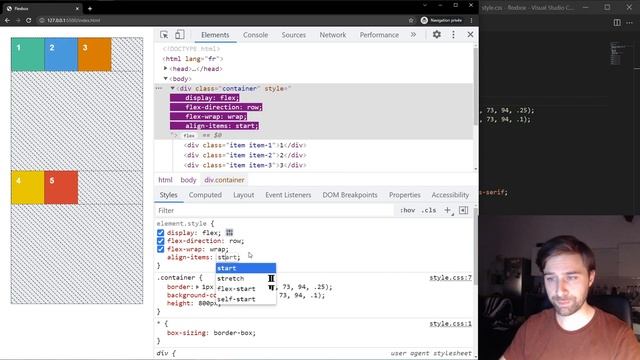Click the flex badge on the container node

(189, 136)
